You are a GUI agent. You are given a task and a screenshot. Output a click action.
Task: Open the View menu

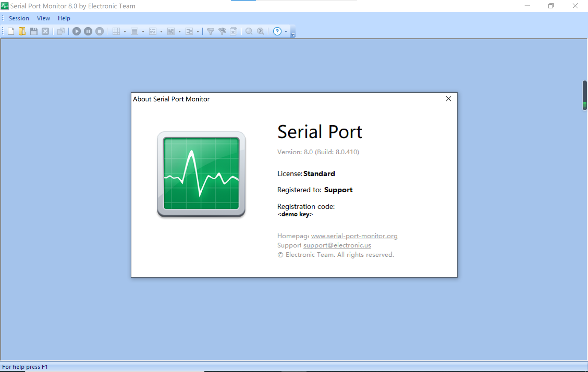[44, 18]
